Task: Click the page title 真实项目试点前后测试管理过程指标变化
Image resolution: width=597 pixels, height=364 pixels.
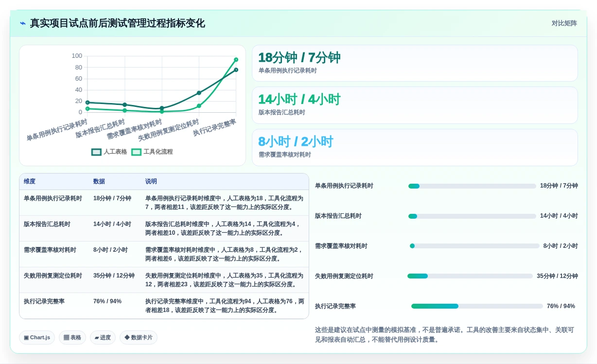Action: (117, 23)
